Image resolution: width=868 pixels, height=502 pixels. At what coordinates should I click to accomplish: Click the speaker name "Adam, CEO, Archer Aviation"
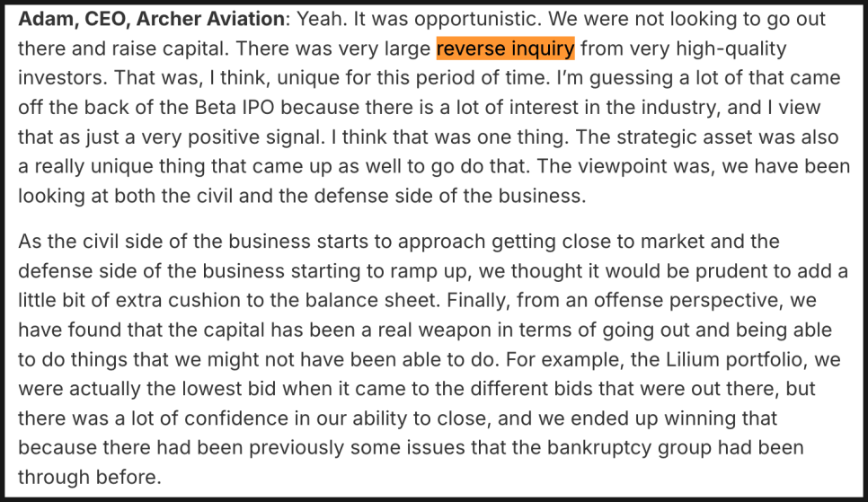[x=149, y=19]
